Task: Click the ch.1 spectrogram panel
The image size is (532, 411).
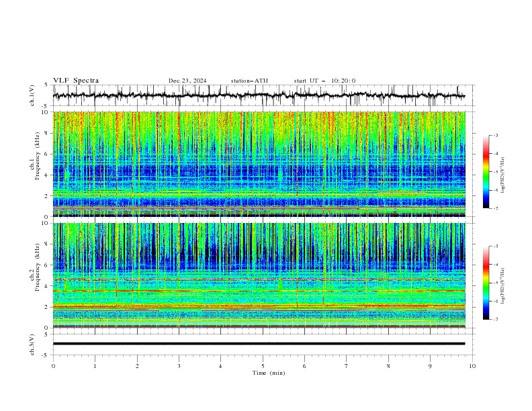Action: coord(259,164)
